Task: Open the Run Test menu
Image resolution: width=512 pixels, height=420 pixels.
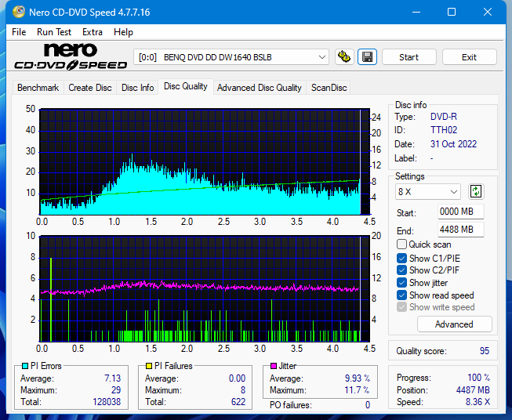Action: tap(54, 32)
